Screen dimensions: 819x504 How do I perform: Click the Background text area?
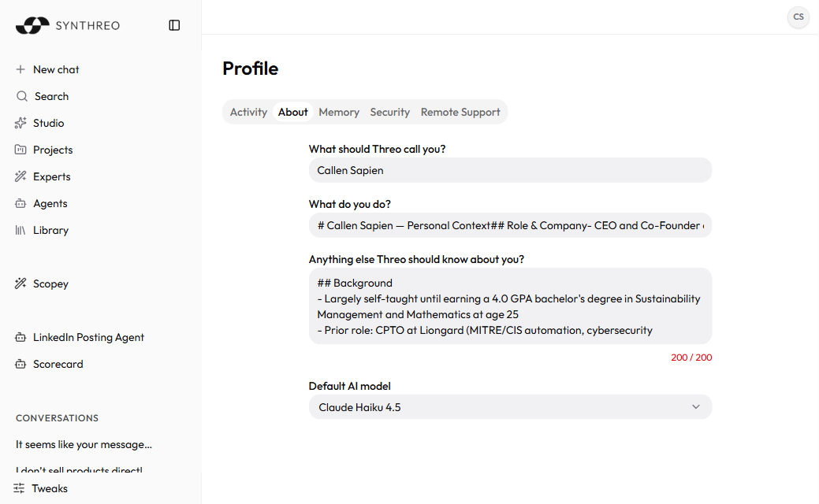[510, 306]
